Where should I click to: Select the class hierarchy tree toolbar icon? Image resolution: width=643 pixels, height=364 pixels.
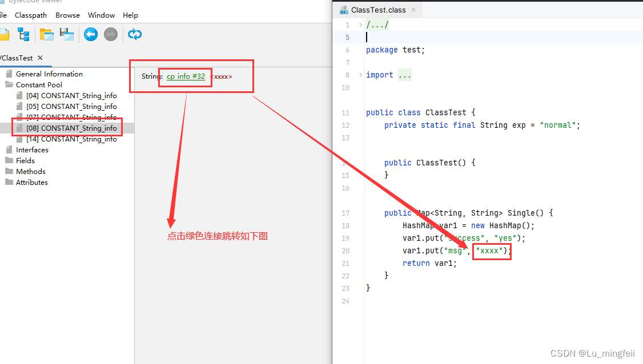tap(23, 34)
